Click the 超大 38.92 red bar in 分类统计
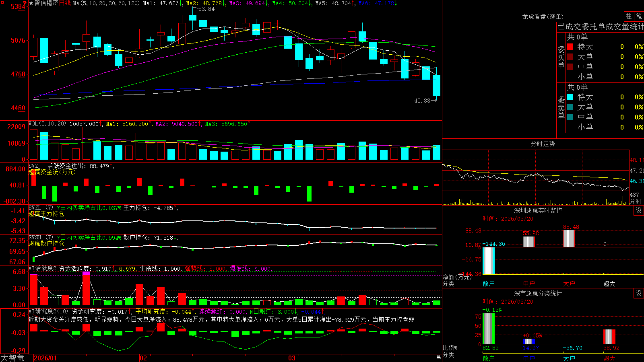 (x=609, y=337)
